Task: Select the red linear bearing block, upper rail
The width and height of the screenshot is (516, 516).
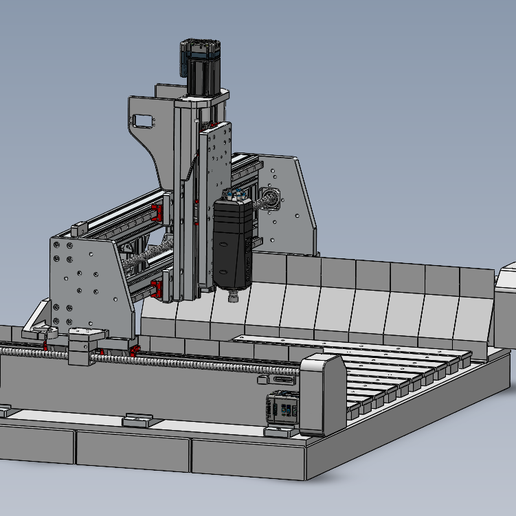Action: pos(157,213)
